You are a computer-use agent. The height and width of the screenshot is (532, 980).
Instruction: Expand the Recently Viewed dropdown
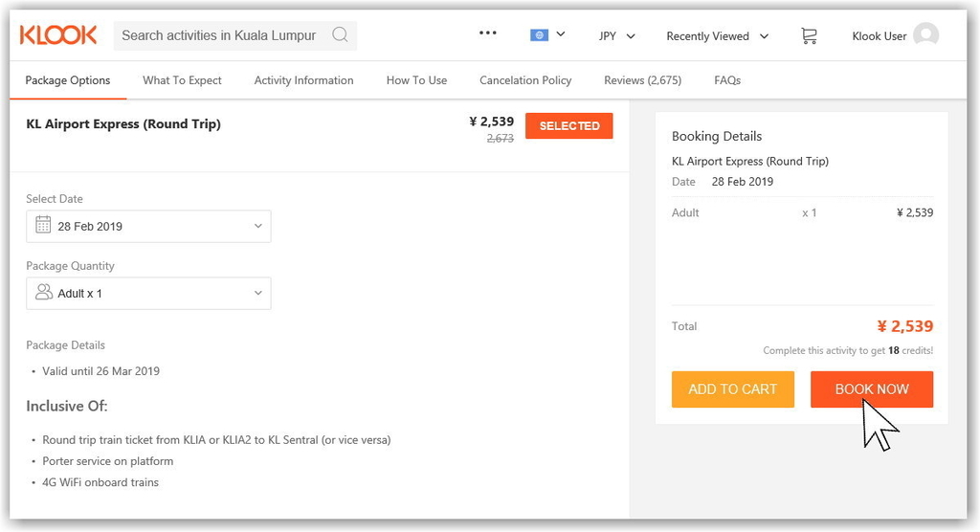pos(717,36)
